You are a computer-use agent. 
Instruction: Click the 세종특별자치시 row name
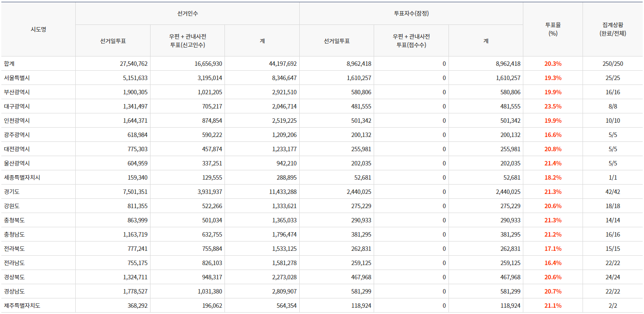[22, 177]
